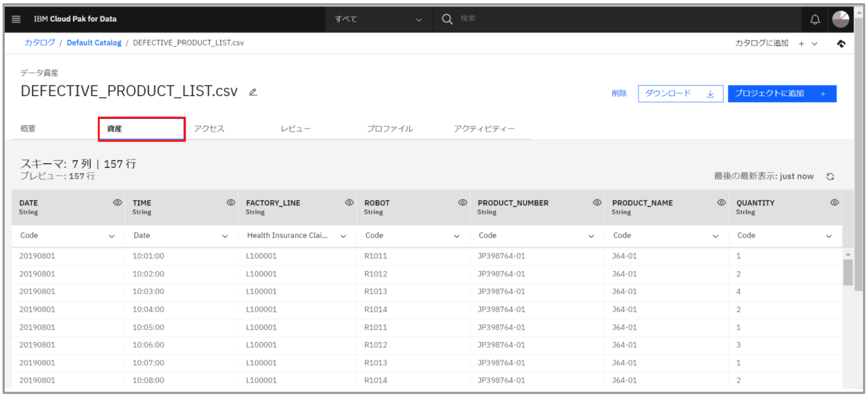Open TIME column Date classification dropdown
The width and height of the screenshot is (868, 396).
[181, 236]
